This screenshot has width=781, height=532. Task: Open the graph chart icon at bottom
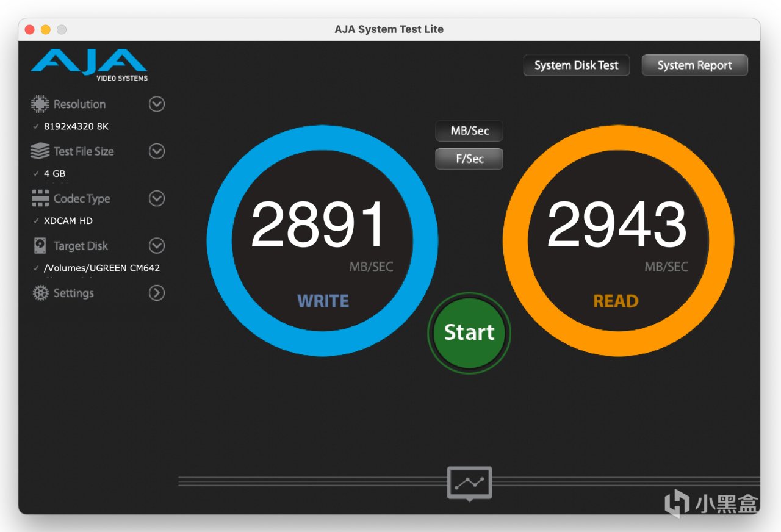coord(469,483)
